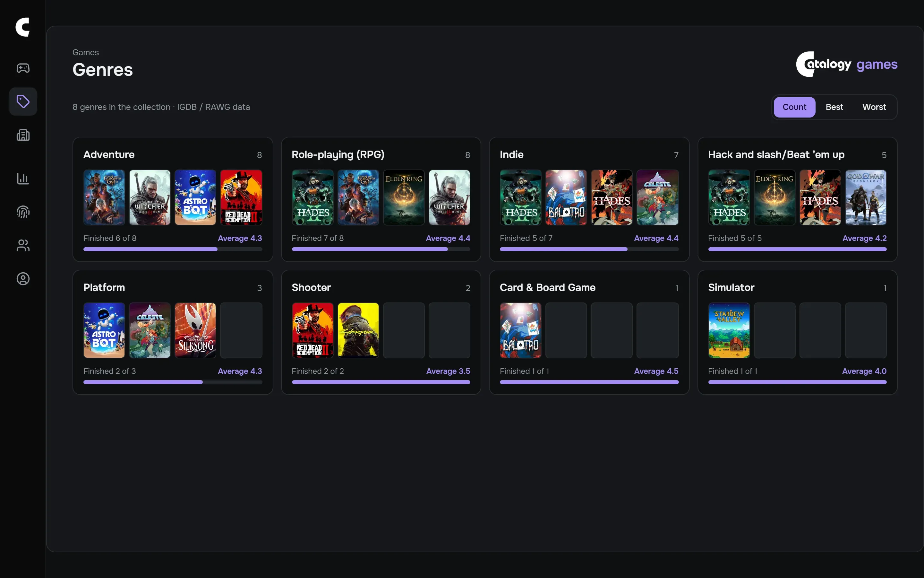924x578 pixels.
Task: Open the fingerprint sidebar icon
Action: pyautogui.click(x=23, y=212)
